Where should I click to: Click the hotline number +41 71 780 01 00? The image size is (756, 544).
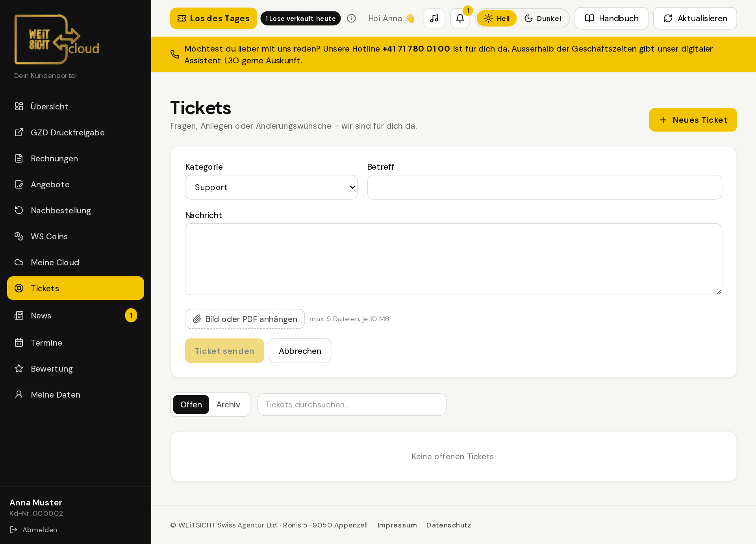(x=416, y=49)
